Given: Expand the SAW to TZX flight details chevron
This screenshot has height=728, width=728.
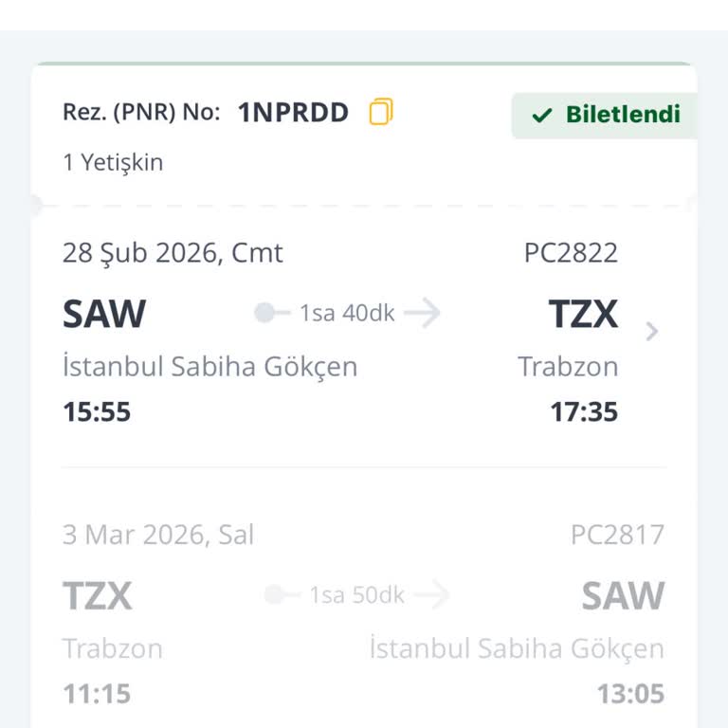Looking at the screenshot, I should [651, 332].
